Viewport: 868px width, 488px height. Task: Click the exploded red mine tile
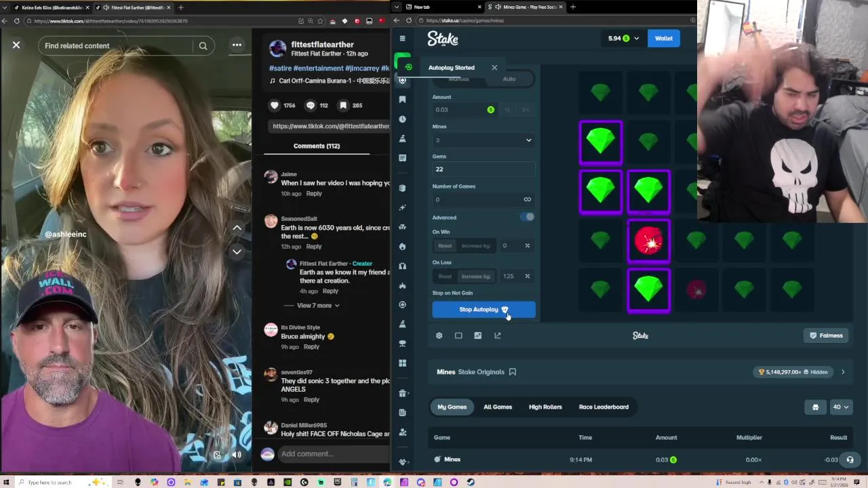tap(649, 241)
